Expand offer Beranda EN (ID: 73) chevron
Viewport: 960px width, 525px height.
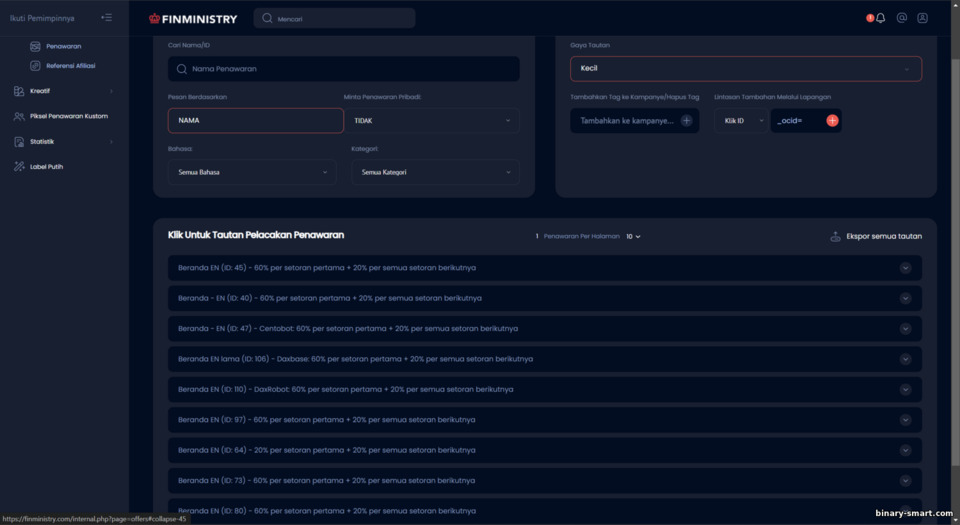(905, 481)
